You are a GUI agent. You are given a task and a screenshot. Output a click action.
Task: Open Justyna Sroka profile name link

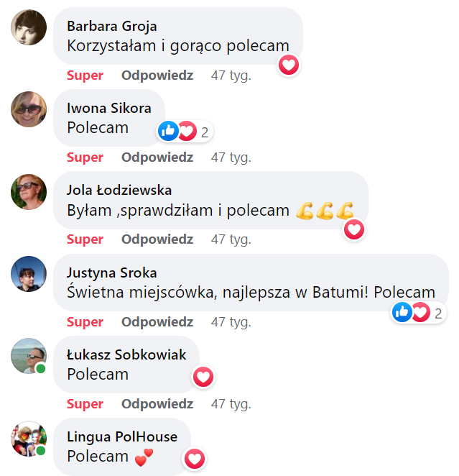pyautogui.click(x=112, y=273)
